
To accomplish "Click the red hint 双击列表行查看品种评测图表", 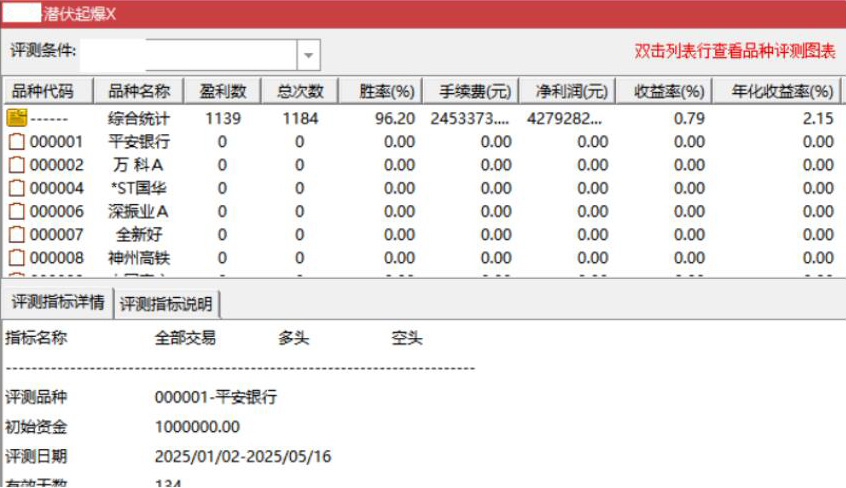I will (735, 51).
